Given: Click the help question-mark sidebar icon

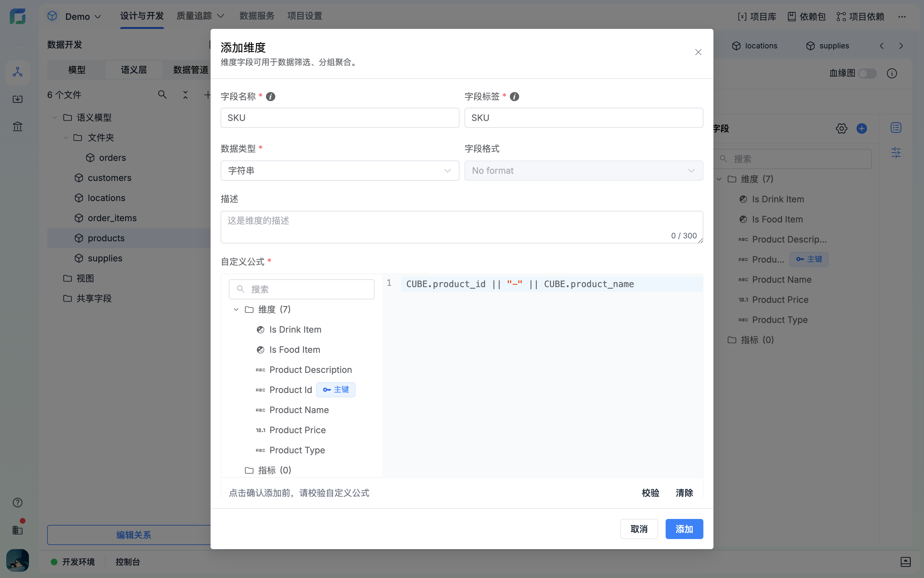Looking at the screenshot, I should [x=18, y=502].
